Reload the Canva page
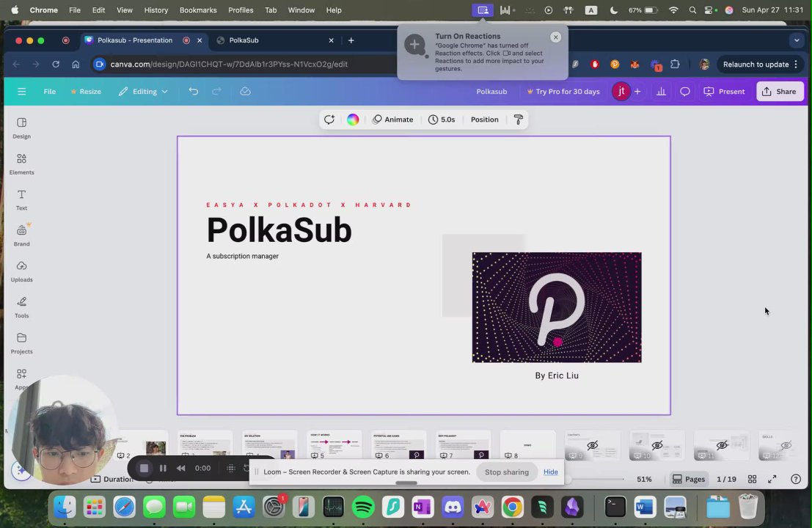The height and width of the screenshot is (528, 812). tap(56, 65)
